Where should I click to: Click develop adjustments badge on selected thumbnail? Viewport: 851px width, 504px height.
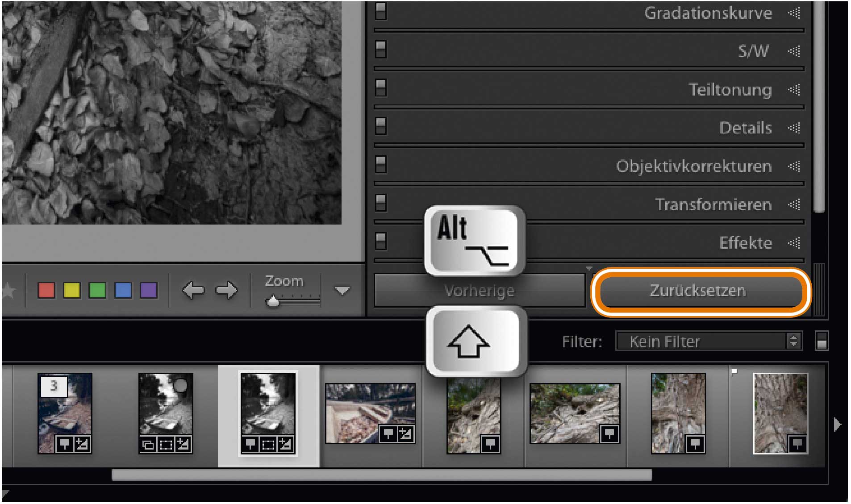tap(285, 444)
